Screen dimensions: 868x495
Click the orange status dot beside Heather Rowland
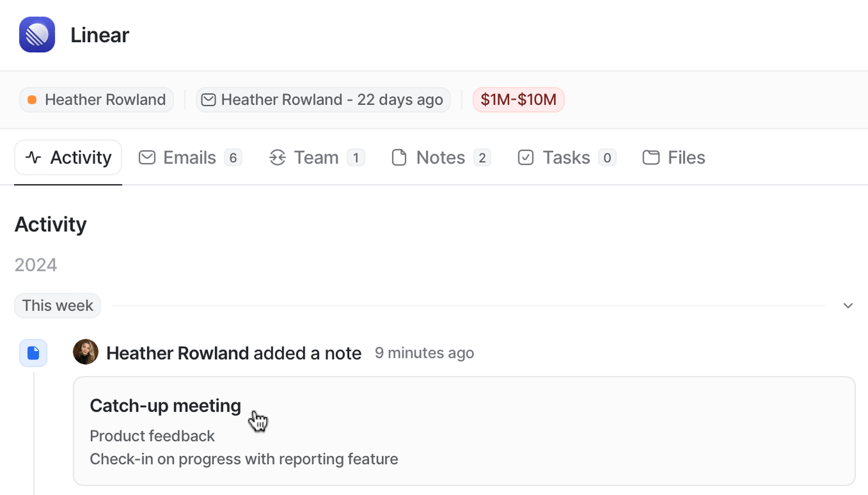32,100
